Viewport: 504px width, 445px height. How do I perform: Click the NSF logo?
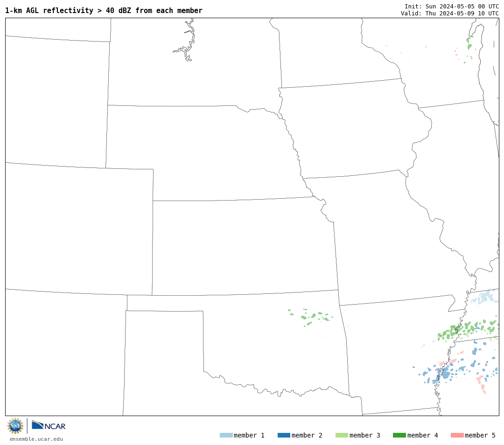[15, 426]
